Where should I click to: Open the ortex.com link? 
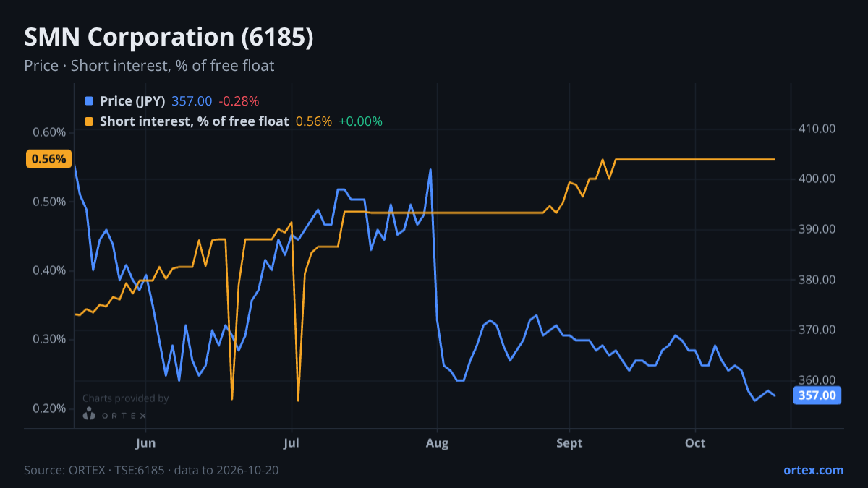[814, 470]
